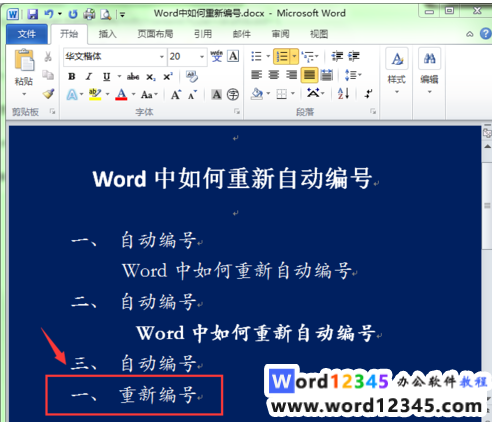Viewport: 492px width, 422px height.
Task: Expand the font name dropdown arrow
Action: click(x=162, y=57)
